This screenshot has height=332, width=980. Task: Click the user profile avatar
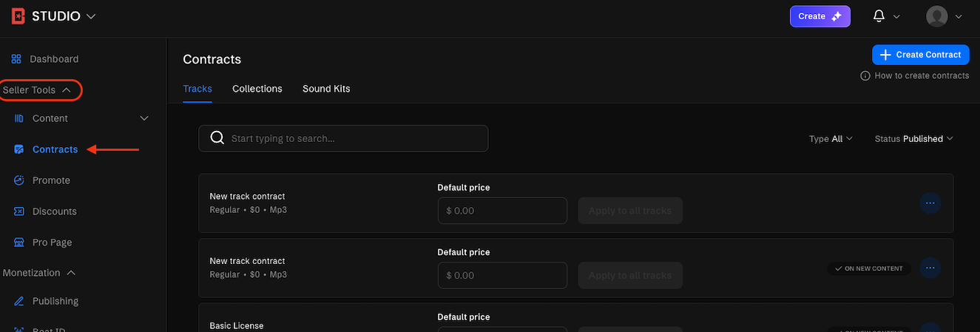click(x=937, y=16)
